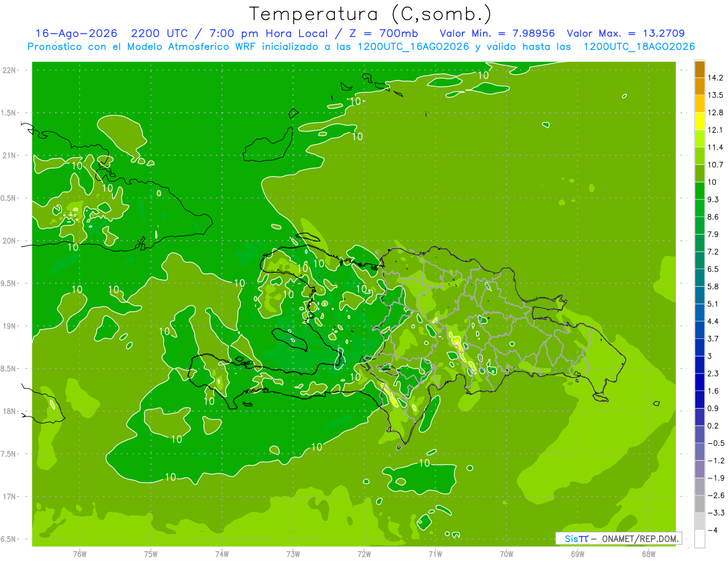The image size is (728, 562).
Task: Click the "21N" latitude axis label
Action: pyautogui.click(x=10, y=156)
